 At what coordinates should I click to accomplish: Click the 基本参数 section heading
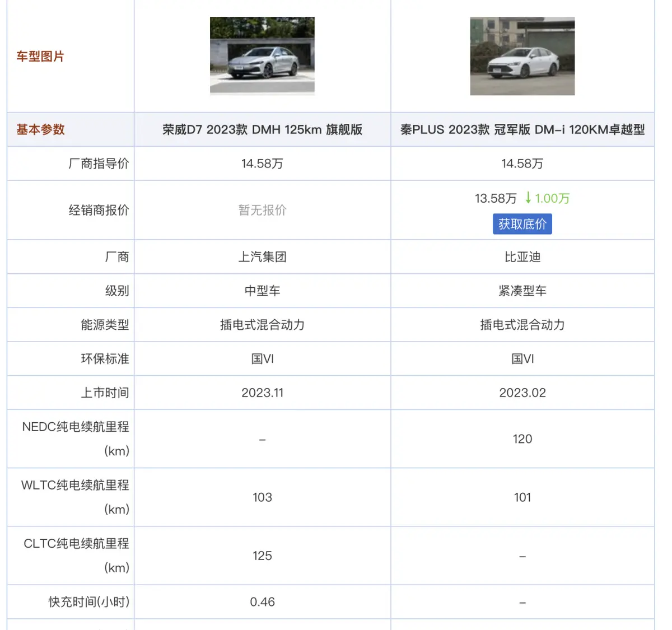[40, 129]
